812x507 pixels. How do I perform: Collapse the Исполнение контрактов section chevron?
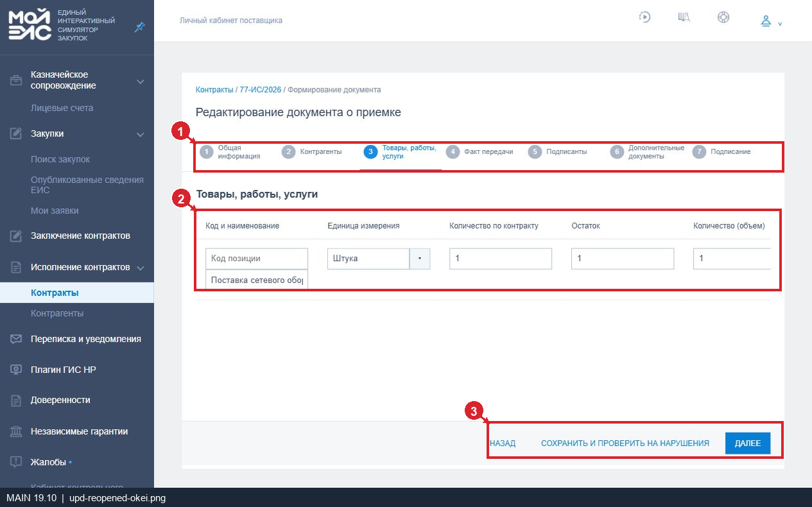coord(141,268)
